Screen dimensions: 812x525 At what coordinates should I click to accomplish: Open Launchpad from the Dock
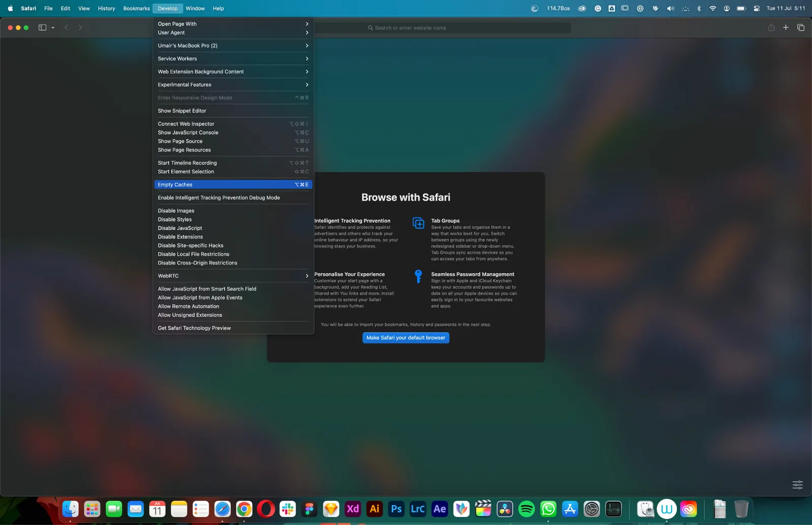point(92,509)
